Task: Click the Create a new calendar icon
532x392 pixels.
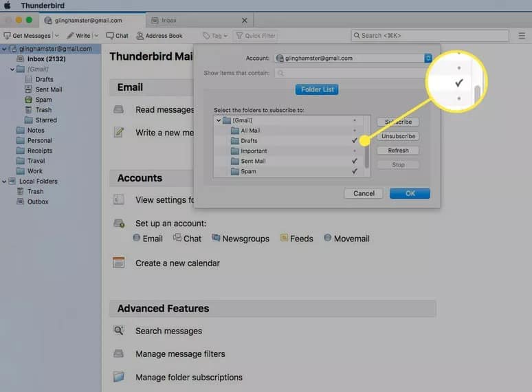Action: tap(119, 263)
